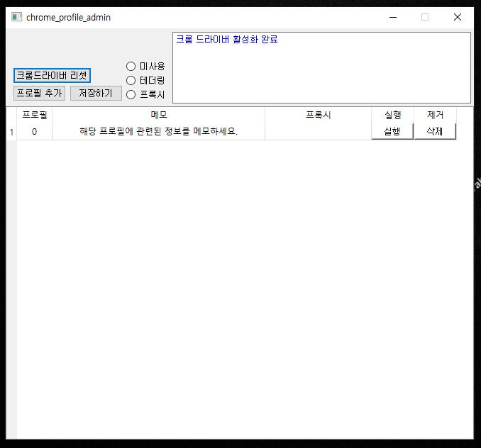Screen dimensions: 481x448
Task: Select row header number 1
Action: coord(11,132)
